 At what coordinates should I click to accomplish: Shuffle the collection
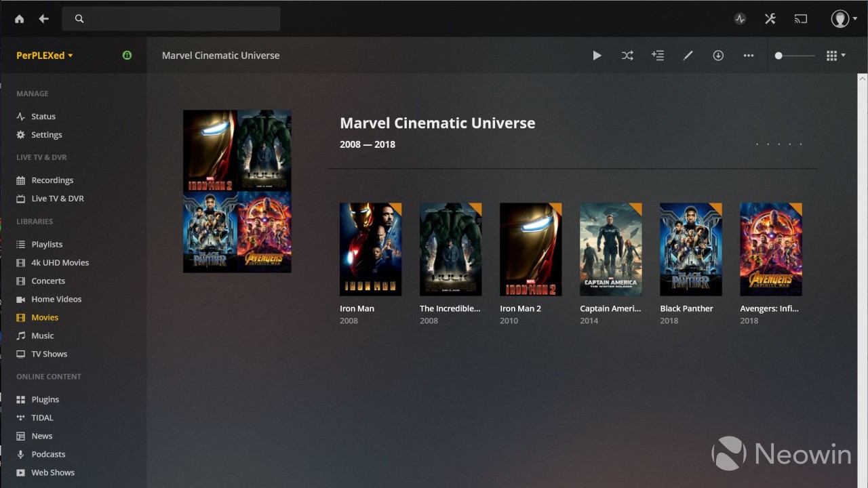click(627, 56)
